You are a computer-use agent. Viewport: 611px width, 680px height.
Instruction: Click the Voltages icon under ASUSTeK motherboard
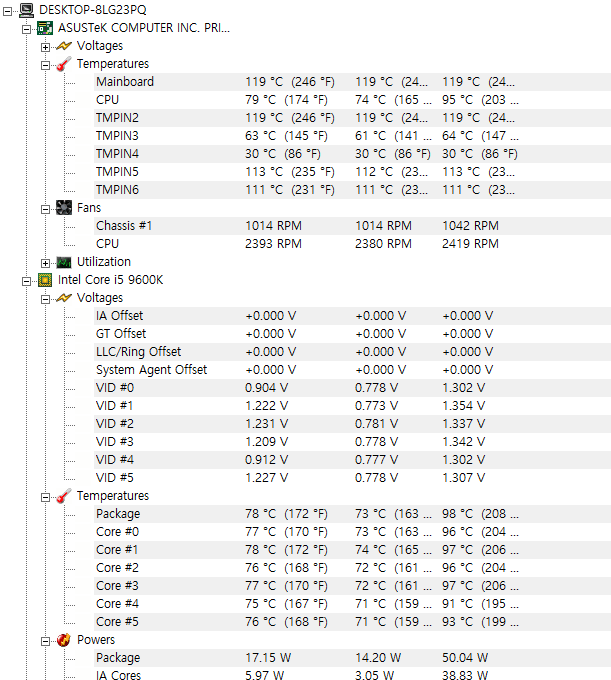pyautogui.click(x=64, y=46)
